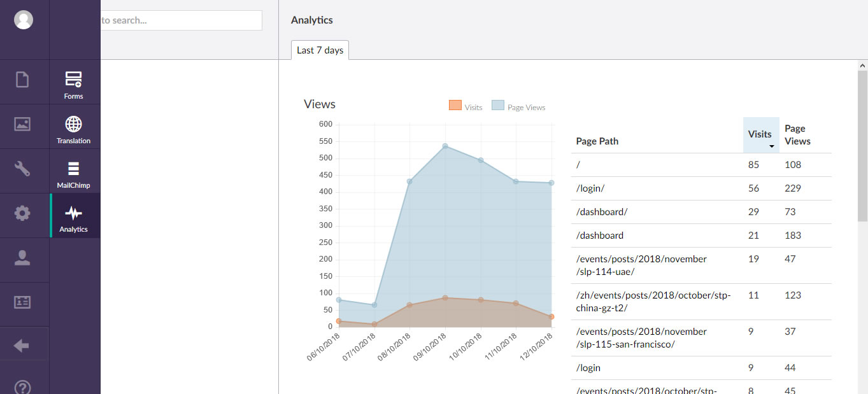
Task: Open the user avatar profile
Action: 24,20
